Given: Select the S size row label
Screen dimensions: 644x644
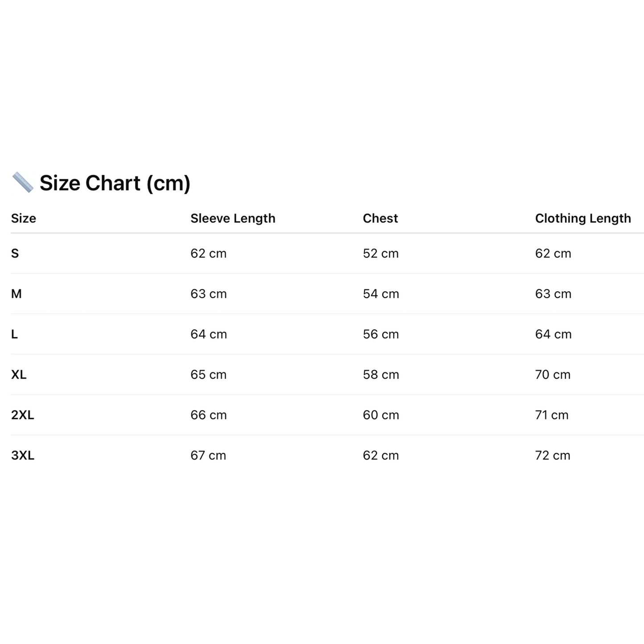Looking at the screenshot, I should pos(15,254).
